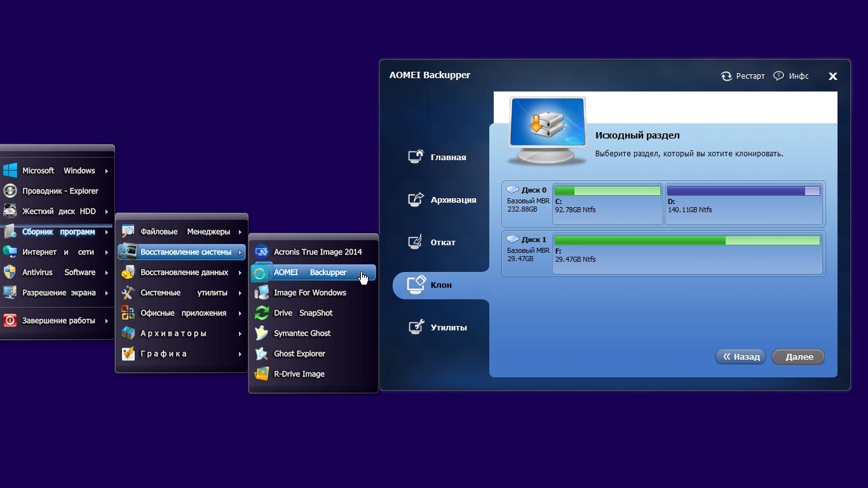Expand Жесткий диск HDD submenu arrow
This screenshot has width=868, height=488.
pyautogui.click(x=107, y=212)
